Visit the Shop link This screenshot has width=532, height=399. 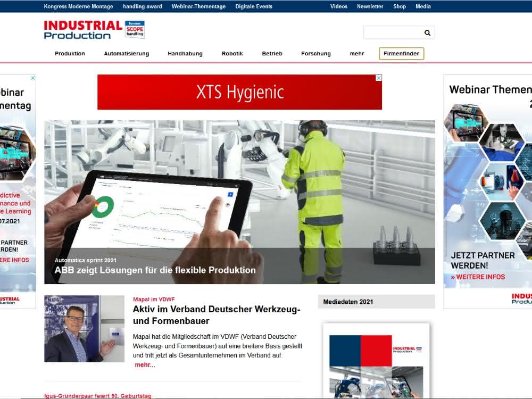coord(400,6)
